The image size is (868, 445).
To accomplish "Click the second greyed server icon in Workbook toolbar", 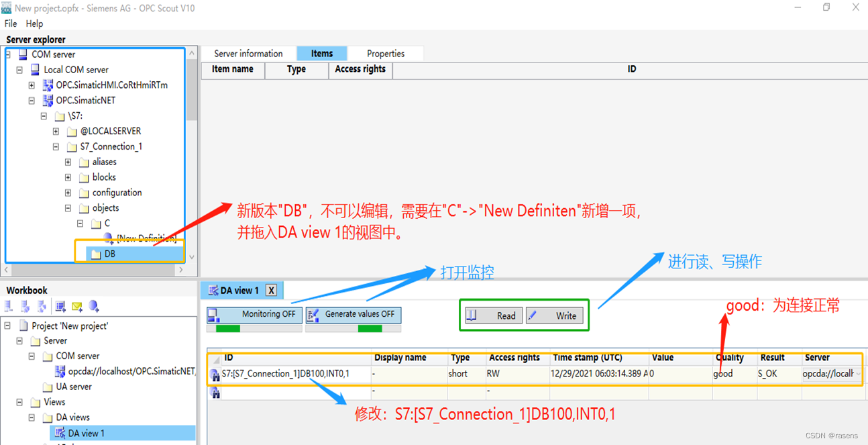I will pos(25,307).
